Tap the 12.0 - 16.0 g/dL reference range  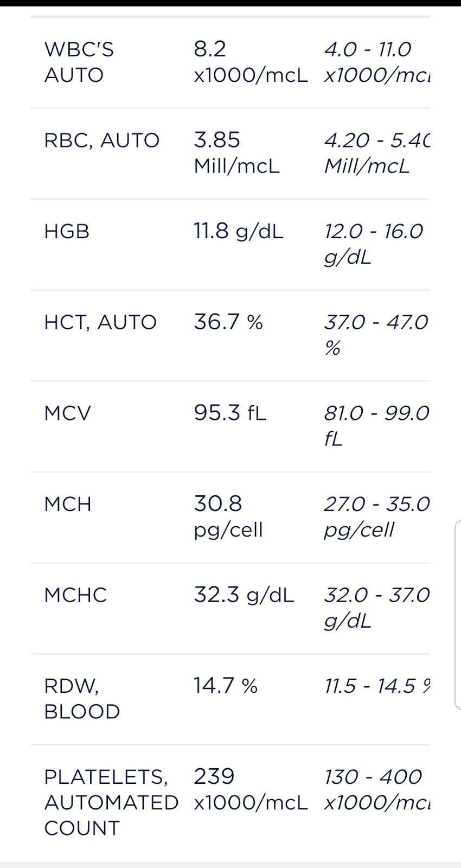tap(374, 244)
